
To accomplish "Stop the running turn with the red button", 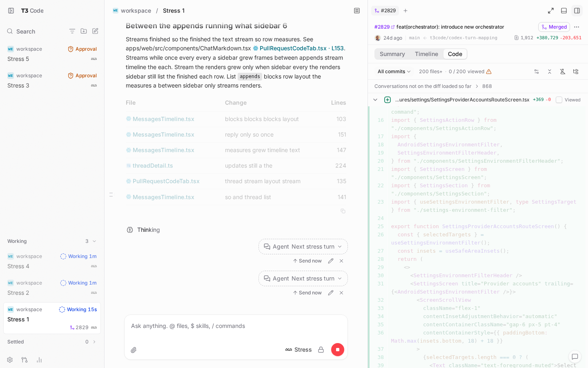I will [x=338, y=350].
